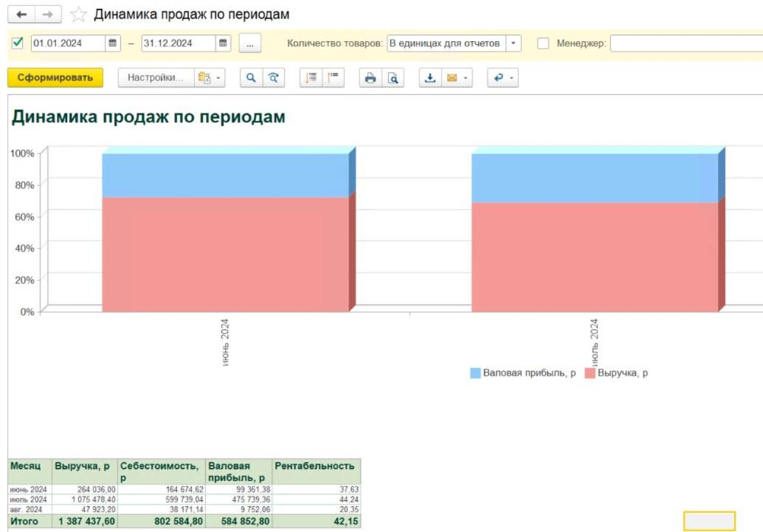Add report to favorites with star
Viewport: 763px width, 532px height.
(78, 15)
